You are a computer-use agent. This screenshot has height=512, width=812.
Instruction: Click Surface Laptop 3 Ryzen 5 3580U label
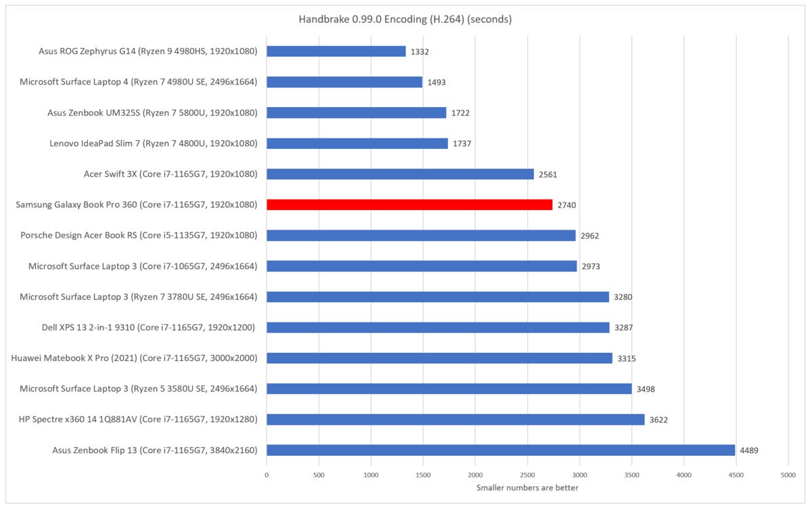click(139, 389)
